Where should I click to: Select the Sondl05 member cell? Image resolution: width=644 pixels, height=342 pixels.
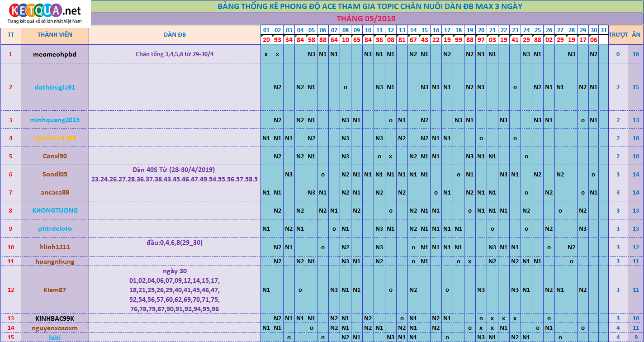(55, 174)
